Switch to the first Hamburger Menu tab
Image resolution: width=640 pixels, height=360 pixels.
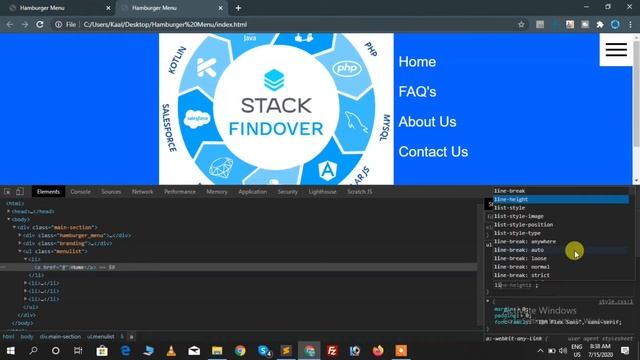pyautogui.click(x=58, y=8)
